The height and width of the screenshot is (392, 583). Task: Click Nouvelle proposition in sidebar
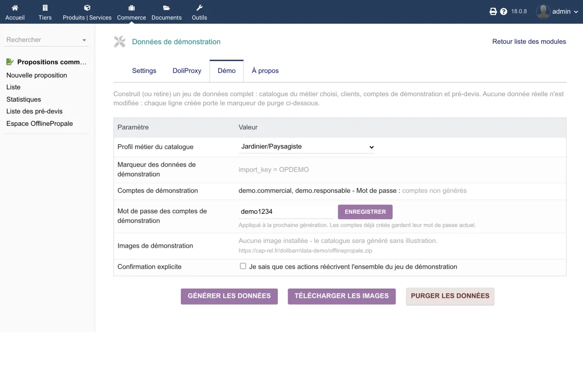coord(37,75)
